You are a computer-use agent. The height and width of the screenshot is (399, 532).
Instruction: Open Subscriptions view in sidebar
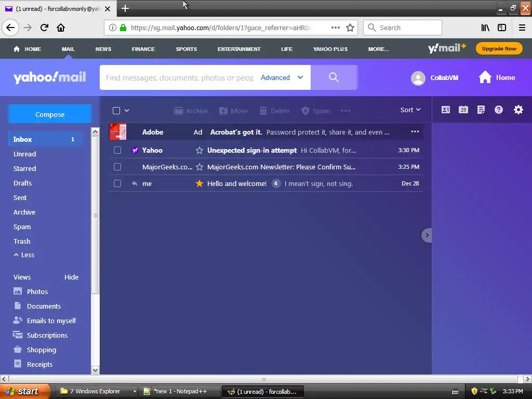pyautogui.click(x=40, y=335)
